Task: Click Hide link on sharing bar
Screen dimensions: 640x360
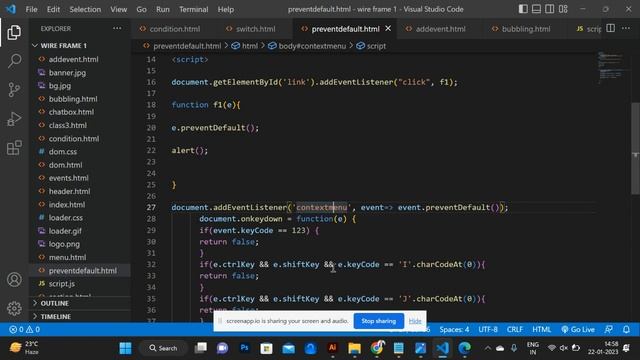Action: [x=415, y=321]
